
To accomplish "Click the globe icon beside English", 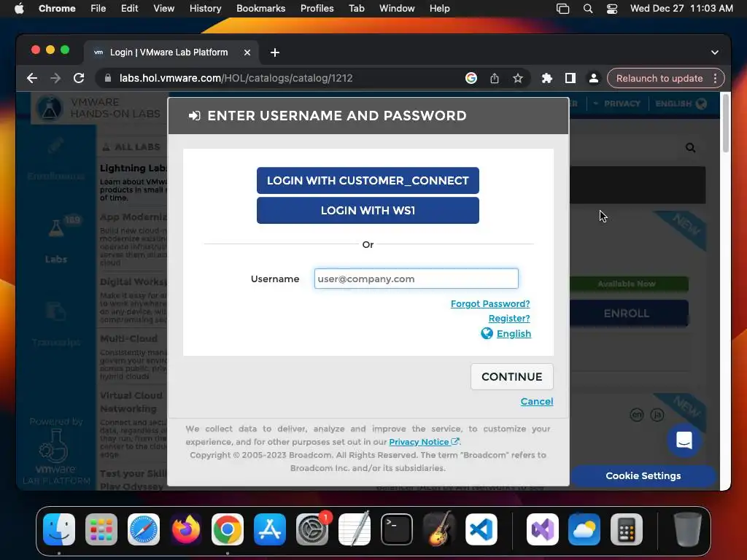I will click(487, 333).
